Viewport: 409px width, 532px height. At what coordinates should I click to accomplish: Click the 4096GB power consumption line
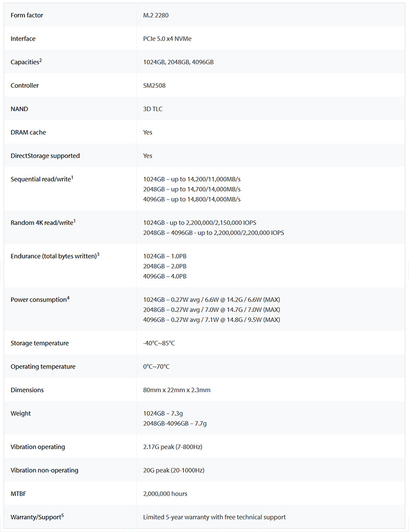point(212,320)
